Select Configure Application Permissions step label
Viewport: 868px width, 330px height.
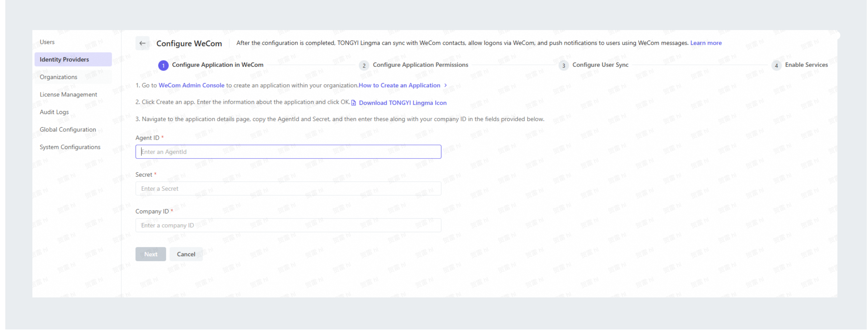click(420, 65)
